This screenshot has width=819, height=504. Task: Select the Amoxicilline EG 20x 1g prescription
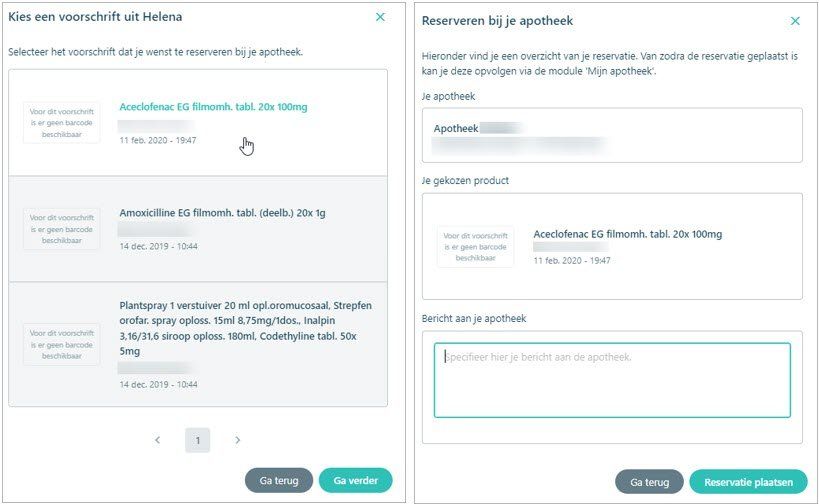click(x=198, y=229)
